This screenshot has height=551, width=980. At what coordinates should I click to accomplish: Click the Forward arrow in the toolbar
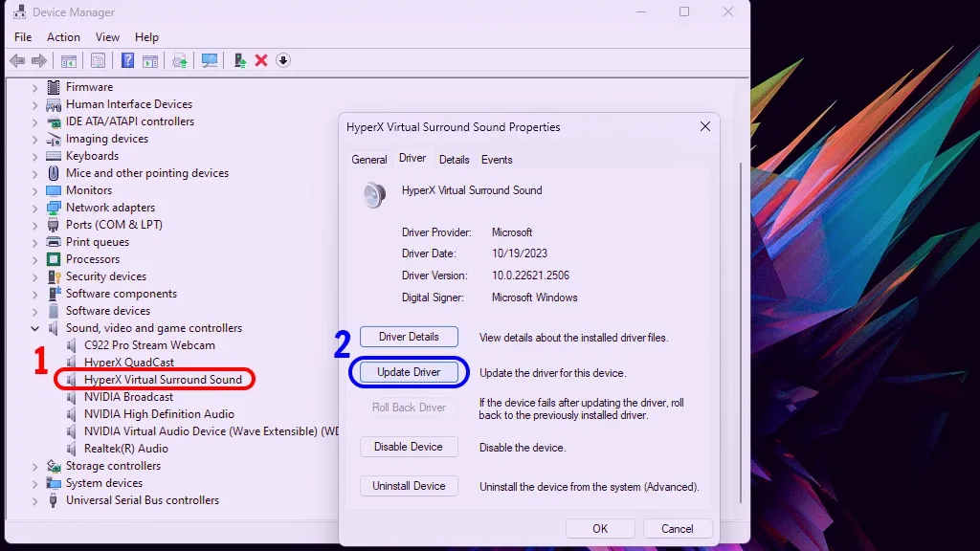[38, 60]
